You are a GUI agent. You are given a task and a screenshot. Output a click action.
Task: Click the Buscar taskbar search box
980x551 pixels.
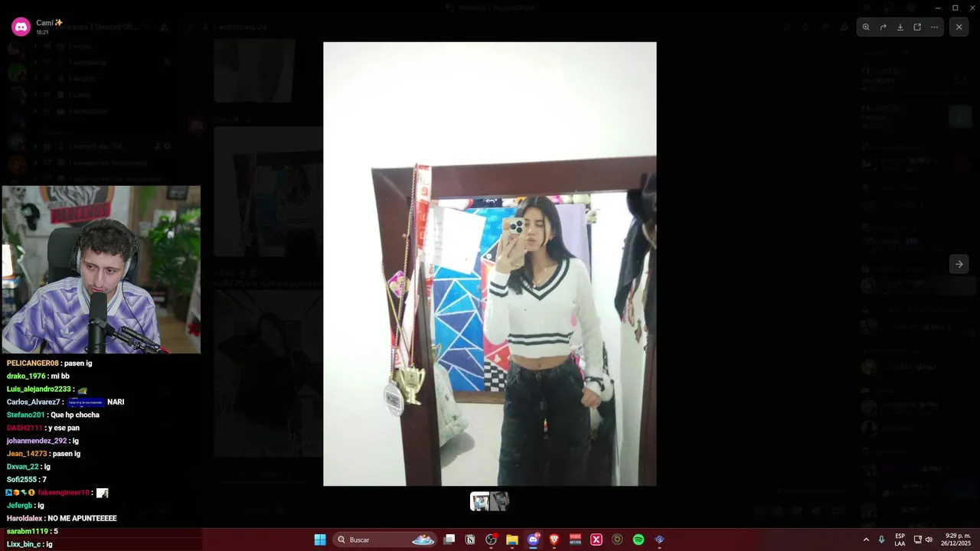[x=385, y=540]
